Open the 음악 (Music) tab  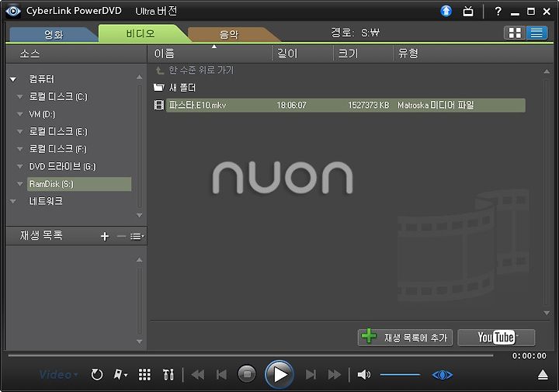click(x=228, y=35)
